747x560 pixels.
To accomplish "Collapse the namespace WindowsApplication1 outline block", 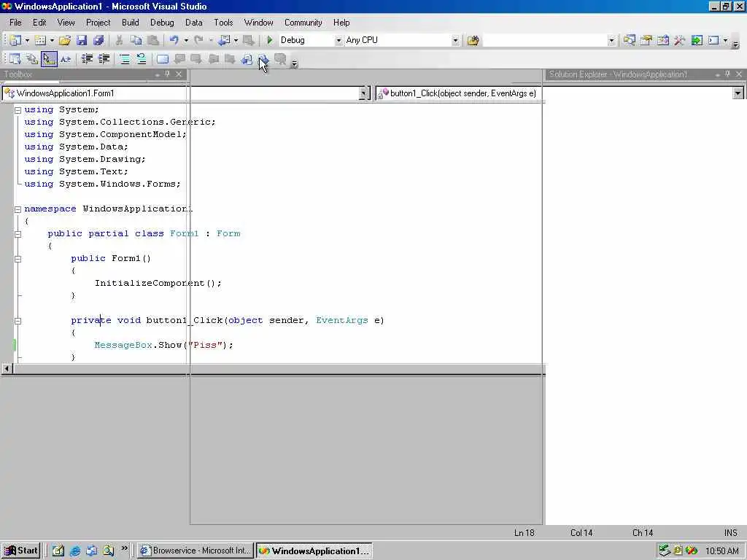I will [x=18, y=209].
